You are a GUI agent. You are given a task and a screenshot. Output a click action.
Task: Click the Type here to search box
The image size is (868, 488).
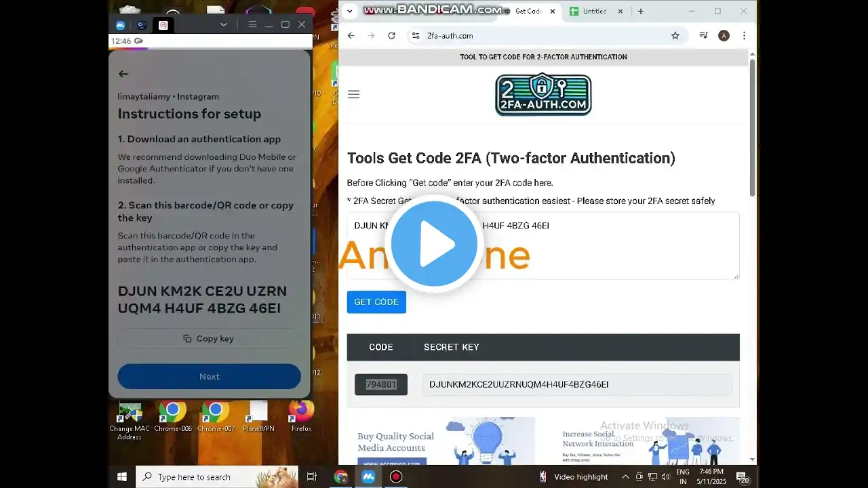[x=217, y=477]
